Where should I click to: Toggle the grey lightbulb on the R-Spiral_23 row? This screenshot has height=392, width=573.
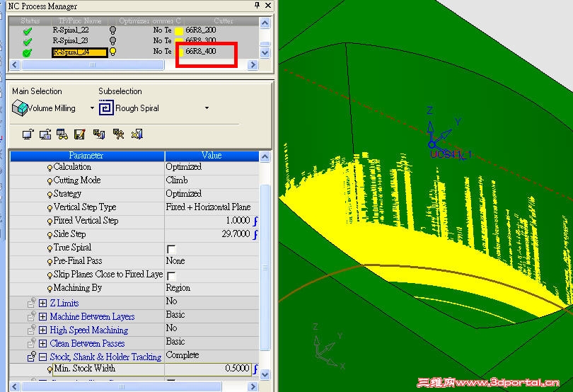113,40
